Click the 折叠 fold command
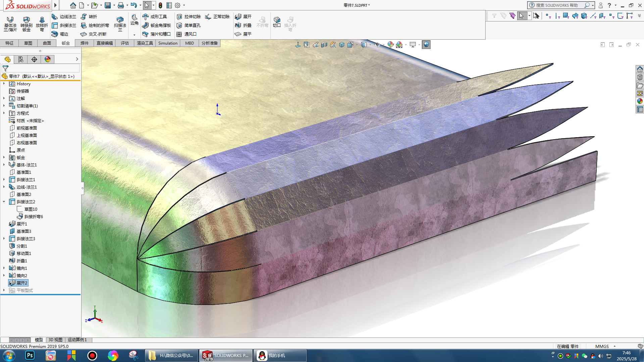The width and height of the screenshot is (644, 362). tap(243, 25)
